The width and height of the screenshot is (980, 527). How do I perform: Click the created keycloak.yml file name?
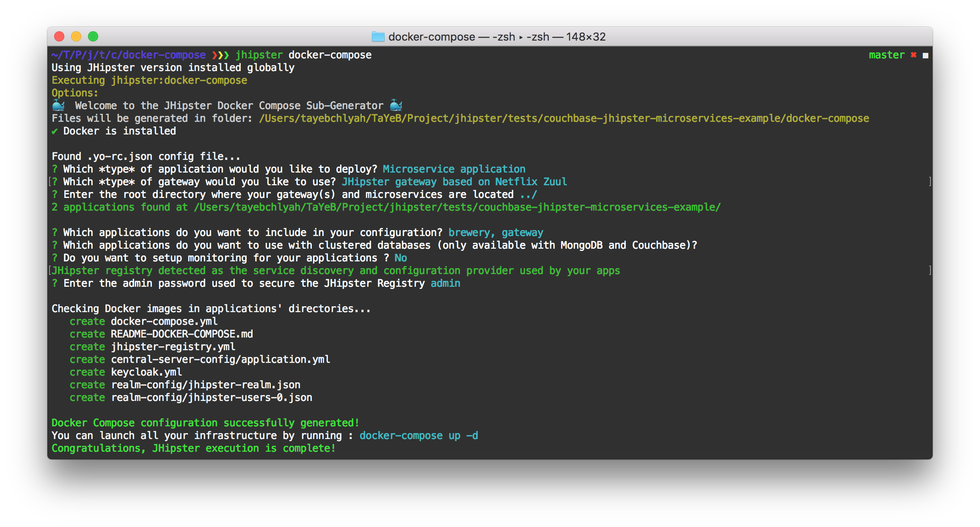tap(146, 372)
